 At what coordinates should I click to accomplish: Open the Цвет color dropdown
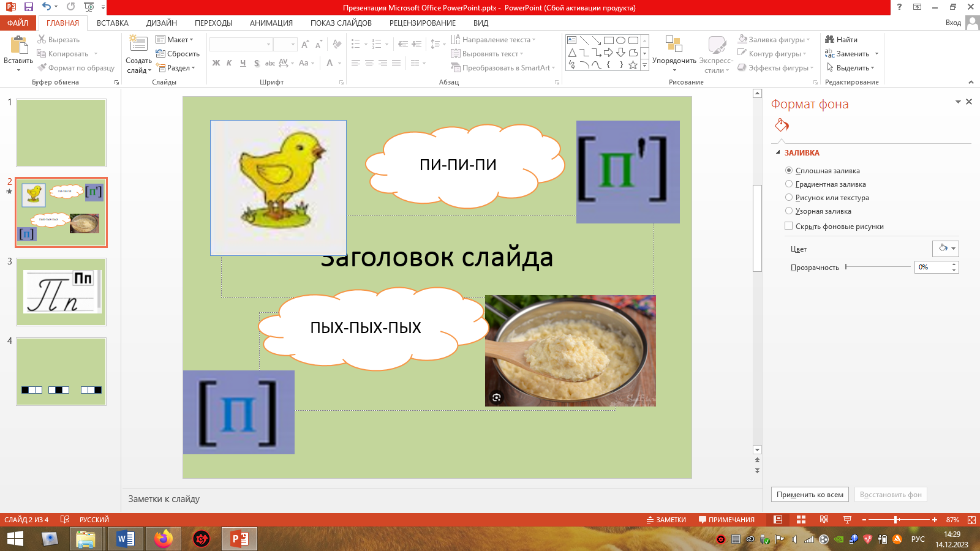(x=945, y=249)
